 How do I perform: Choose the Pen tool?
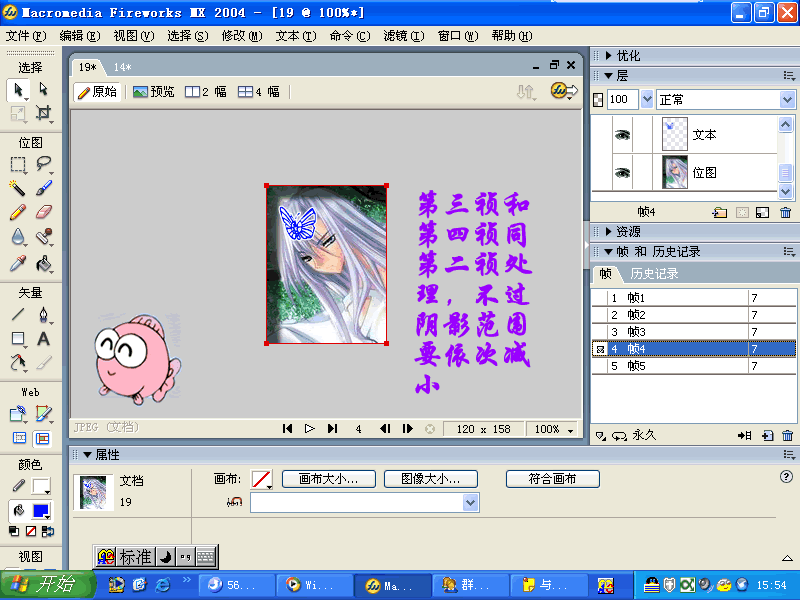(44, 314)
